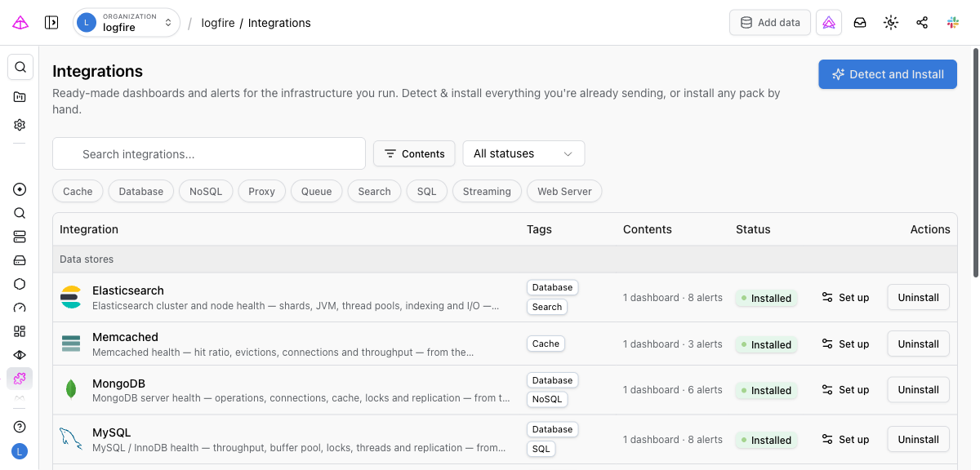Click the Memcached logo
This screenshot has width=980, height=470.
pos(71,344)
